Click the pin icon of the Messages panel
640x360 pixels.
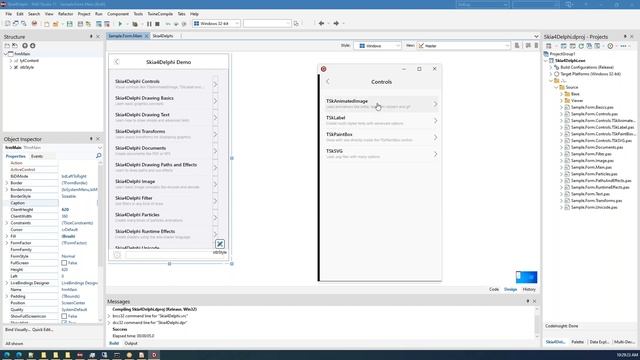click(x=528, y=301)
